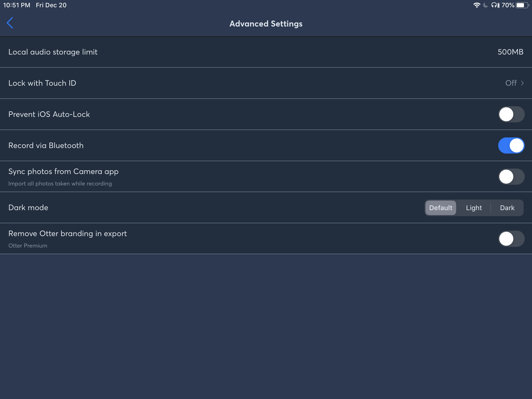Tap the Do Not Disturb moon icon
Image resolution: width=532 pixels, height=399 pixels.
click(x=485, y=5)
